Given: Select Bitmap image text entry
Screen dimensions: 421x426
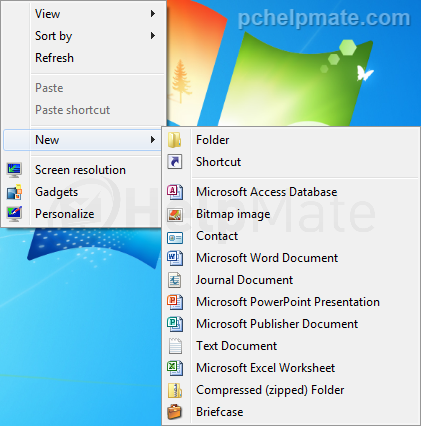Looking at the screenshot, I should point(233,214).
